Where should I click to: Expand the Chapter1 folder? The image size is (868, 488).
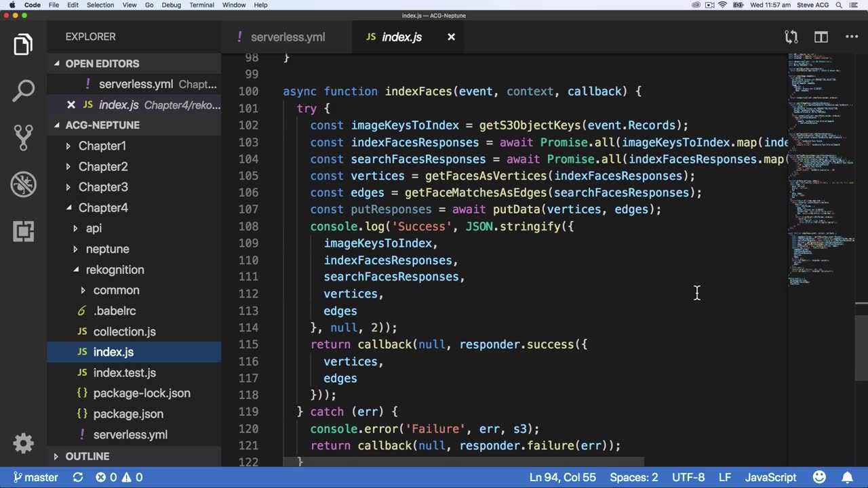(x=102, y=146)
